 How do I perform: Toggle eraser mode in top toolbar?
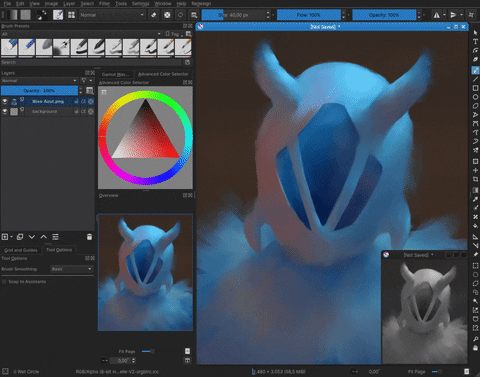tap(153, 15)
